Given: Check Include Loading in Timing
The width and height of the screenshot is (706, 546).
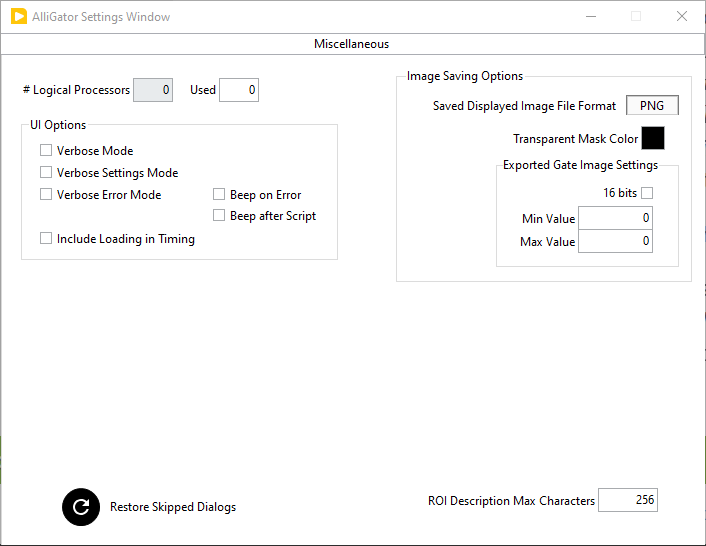Looking at the screenshot, I should (46, 238).
